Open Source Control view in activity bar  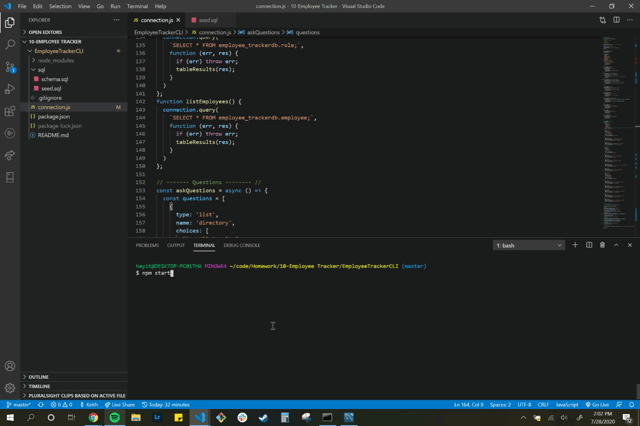pos(10,67)
